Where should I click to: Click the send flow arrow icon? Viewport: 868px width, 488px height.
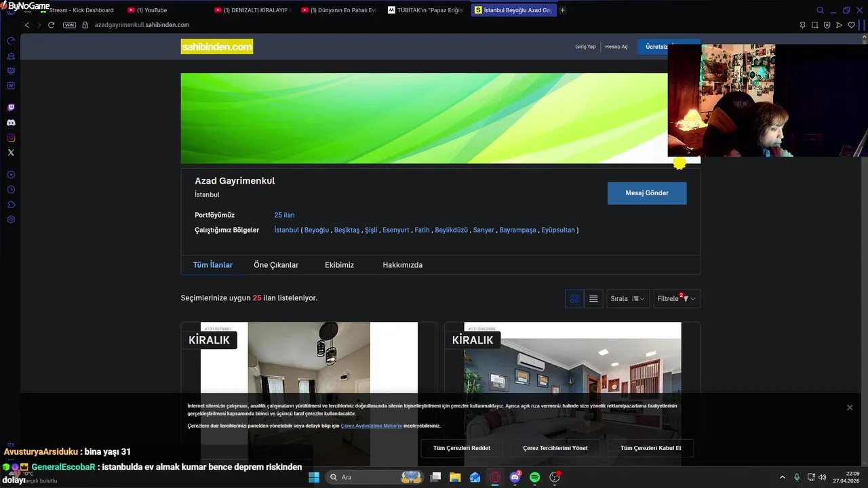[839, 25]
